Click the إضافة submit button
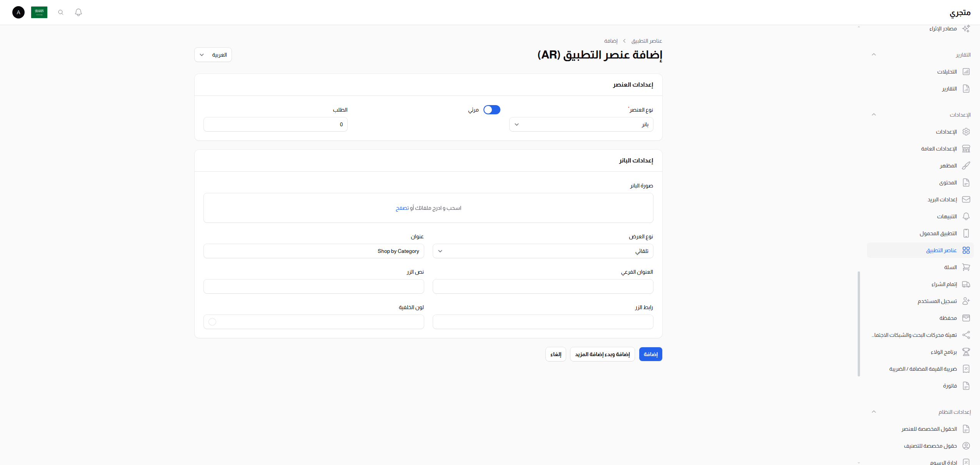980x465 pixels. tap(650, 354)
